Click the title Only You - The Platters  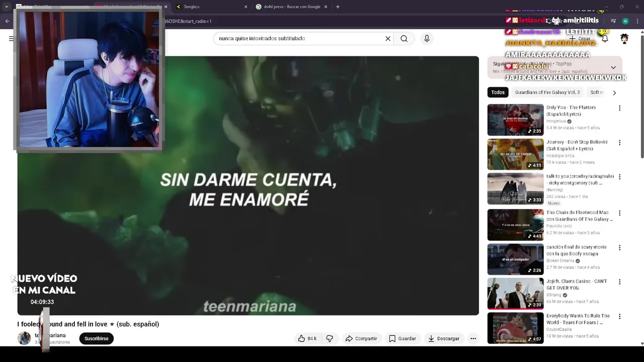pyautogui.click(x=571, y=111)
